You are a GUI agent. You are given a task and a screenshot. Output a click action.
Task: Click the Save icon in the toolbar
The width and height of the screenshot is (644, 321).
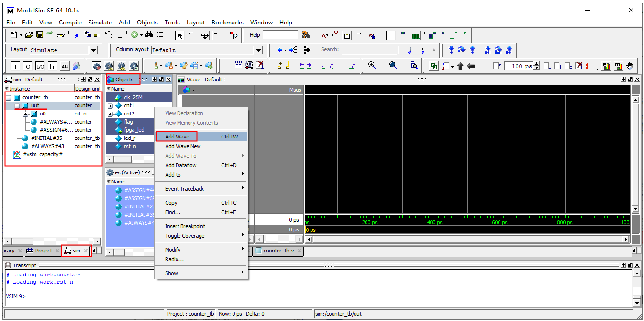click(x=40, y=35)
